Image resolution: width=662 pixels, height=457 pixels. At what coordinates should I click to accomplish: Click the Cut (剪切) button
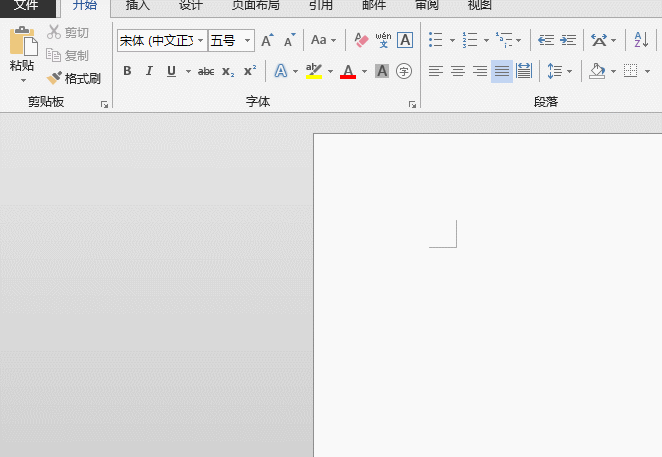point(68,33)
